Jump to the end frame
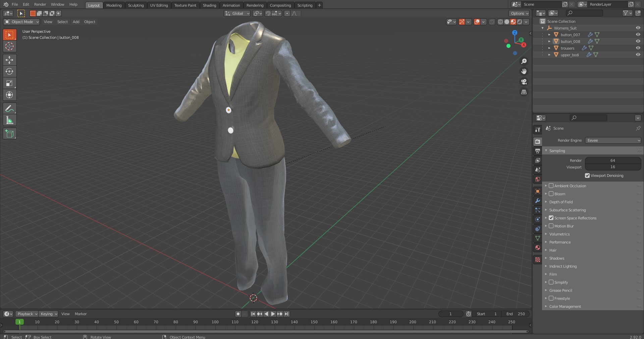 point(286,314)
